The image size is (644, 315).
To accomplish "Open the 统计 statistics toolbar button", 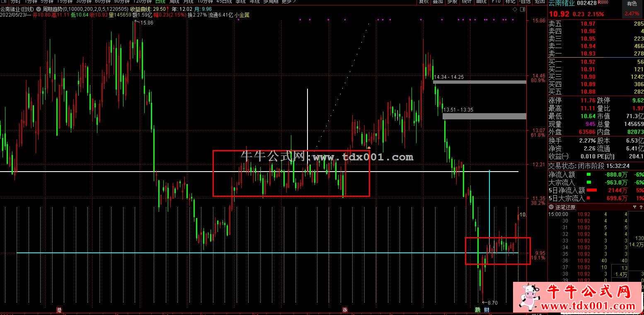I will pos(467,2).
